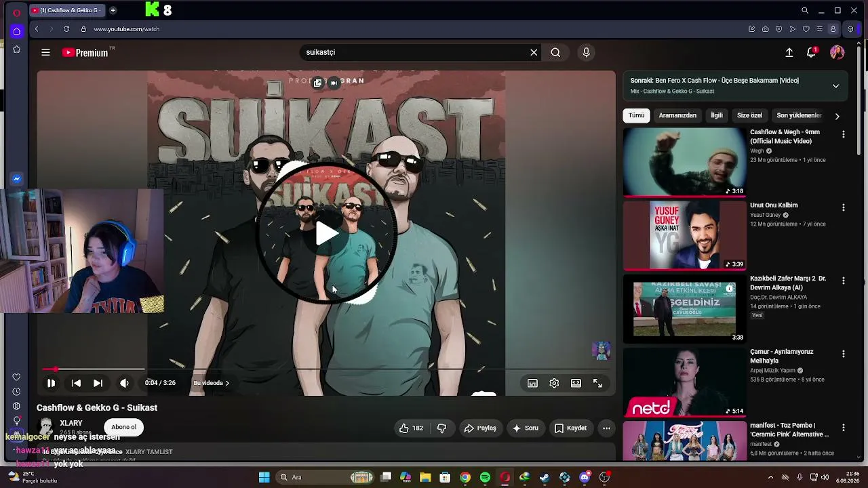The image size is (868, 488).
Task: Clear the 'suikastçi' search text
Action: coord(534,52)
